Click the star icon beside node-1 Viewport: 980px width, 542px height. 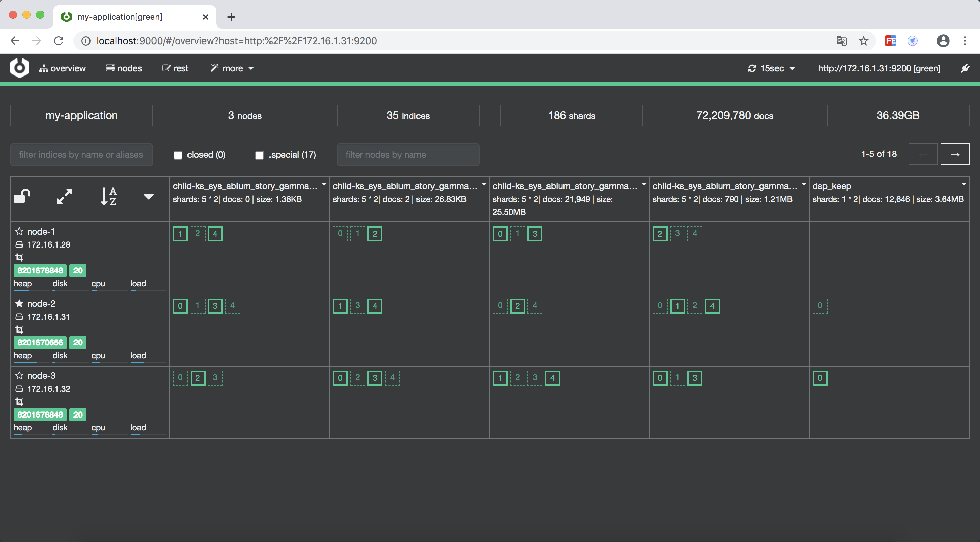pos(19,231)
